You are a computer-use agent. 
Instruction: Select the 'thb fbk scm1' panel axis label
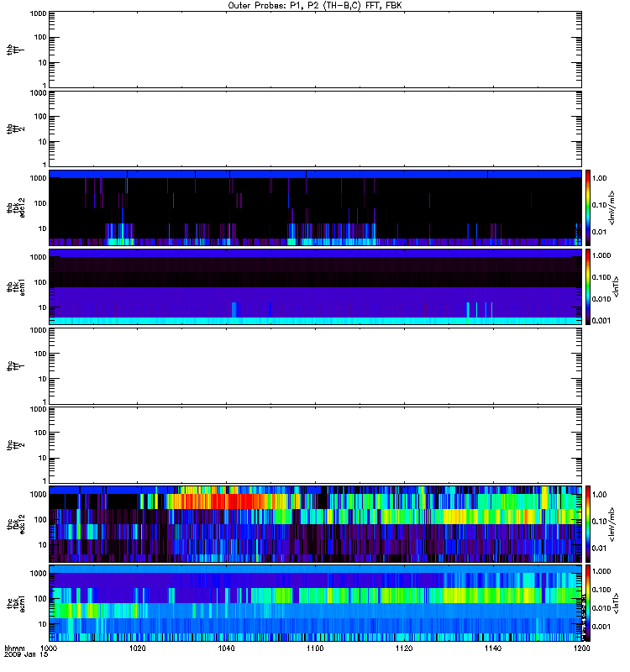click(15, 287)
